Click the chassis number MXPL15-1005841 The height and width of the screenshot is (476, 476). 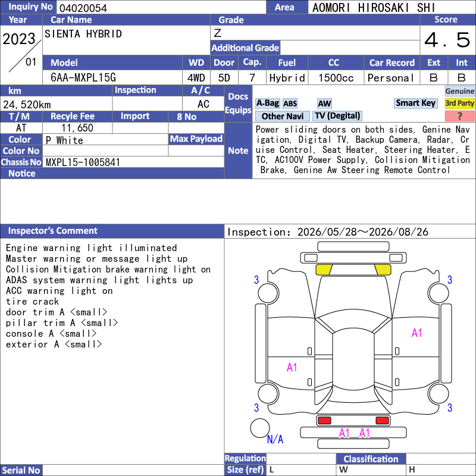83,162
